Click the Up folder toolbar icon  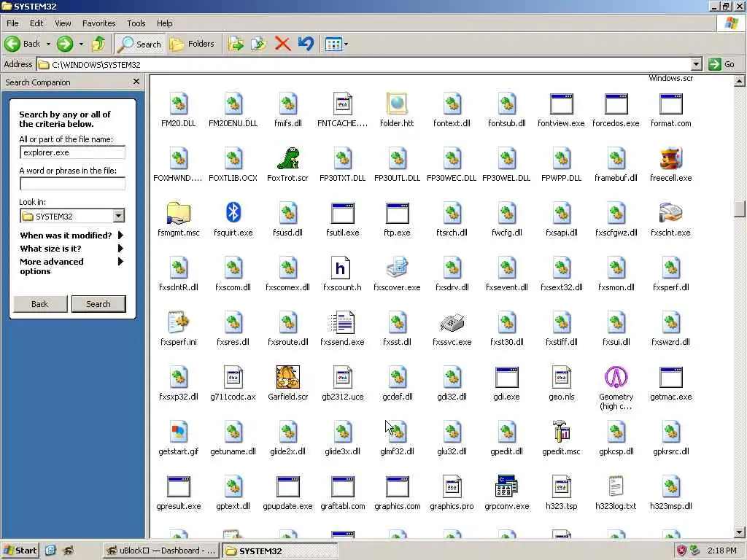click(98, 44)
